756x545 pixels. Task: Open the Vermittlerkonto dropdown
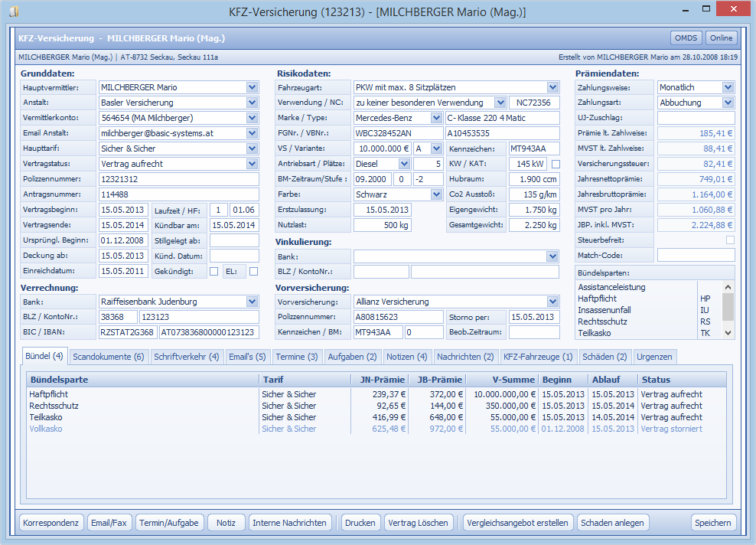click(252, 118)
